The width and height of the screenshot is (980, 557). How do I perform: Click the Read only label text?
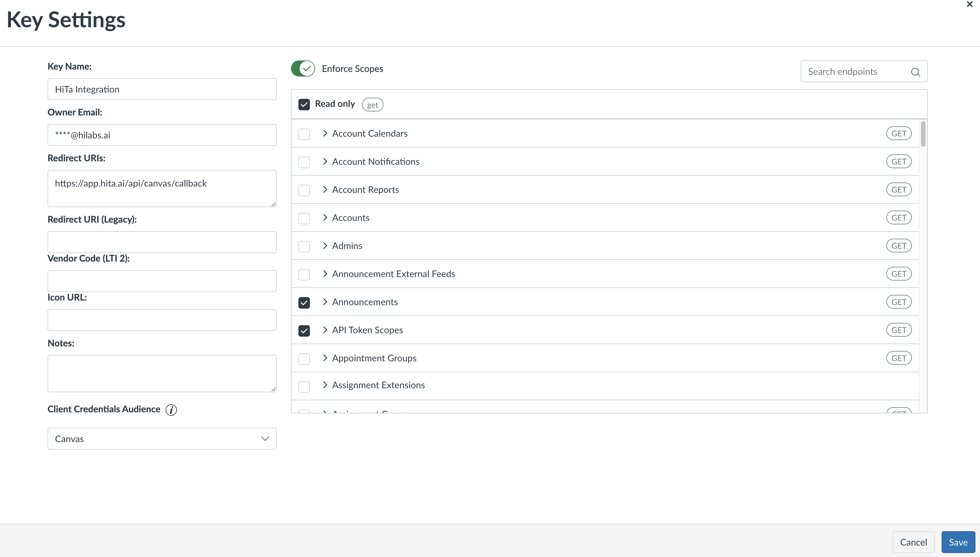[334, 104]
